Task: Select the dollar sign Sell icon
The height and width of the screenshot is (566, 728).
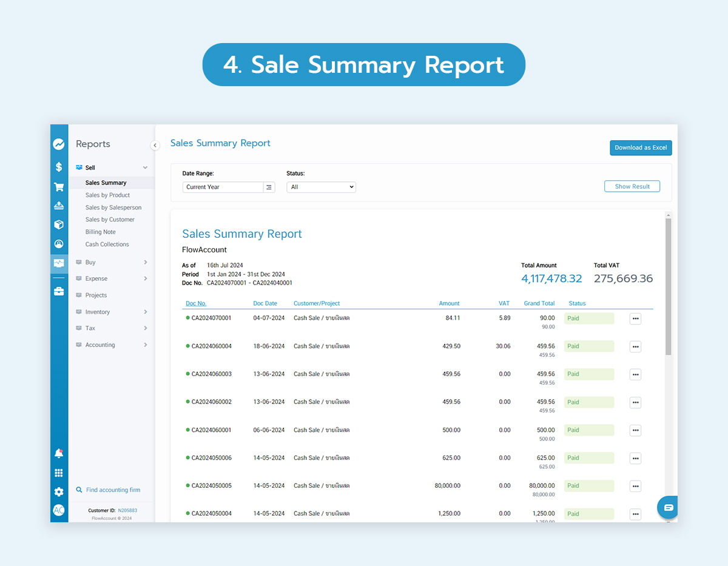Action: pyautogui.click(x=59, y=166)
